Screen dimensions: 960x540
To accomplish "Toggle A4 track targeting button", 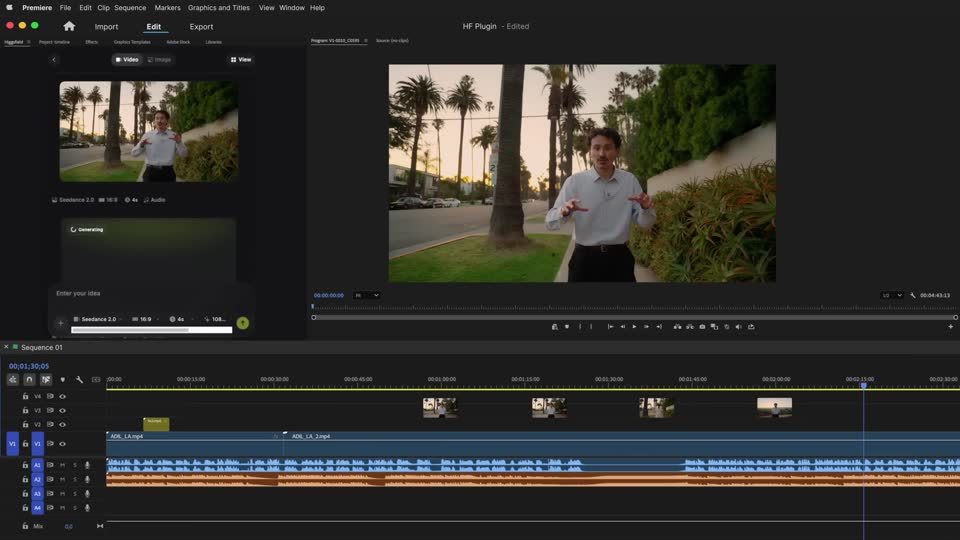I will point(37,508).
